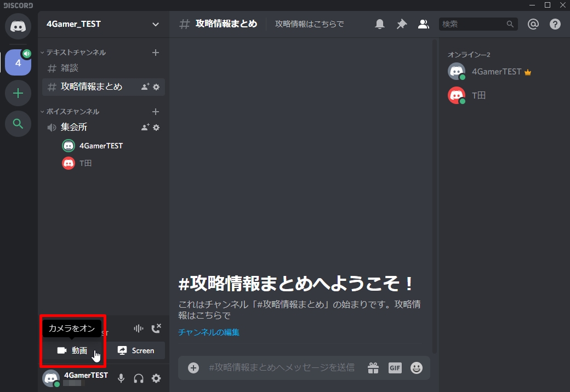Open notification settings bell icon
Viewport: 570px width, 392px height.
pos(379,24)
